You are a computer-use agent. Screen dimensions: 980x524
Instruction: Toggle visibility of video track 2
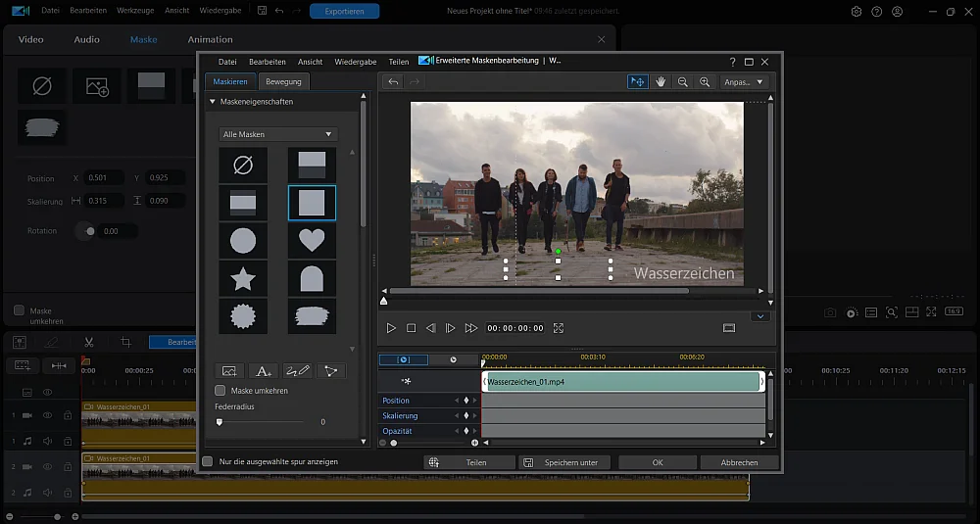pyautogui.click(x=47, y=466)
